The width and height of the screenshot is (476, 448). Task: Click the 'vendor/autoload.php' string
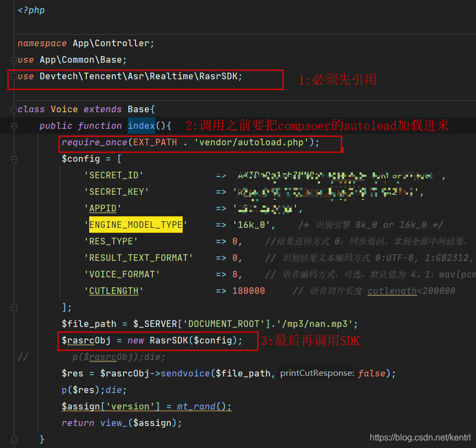pyautogui.click(x=251, y=143)
